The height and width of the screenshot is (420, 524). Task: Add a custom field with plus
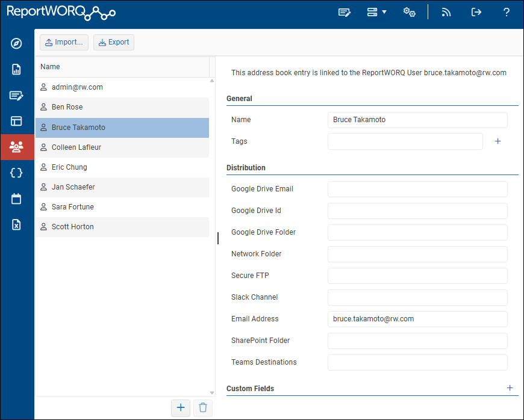pyautogui.click(x=510, y=388)
